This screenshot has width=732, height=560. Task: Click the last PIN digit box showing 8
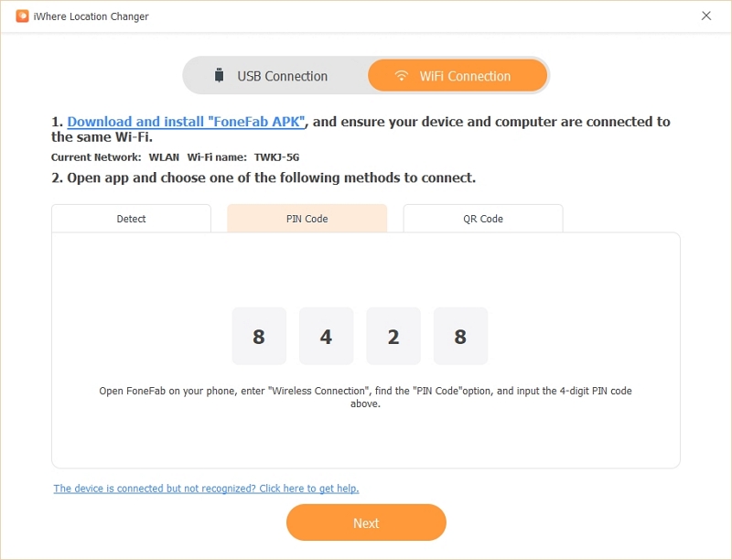[x=461, y=336]
